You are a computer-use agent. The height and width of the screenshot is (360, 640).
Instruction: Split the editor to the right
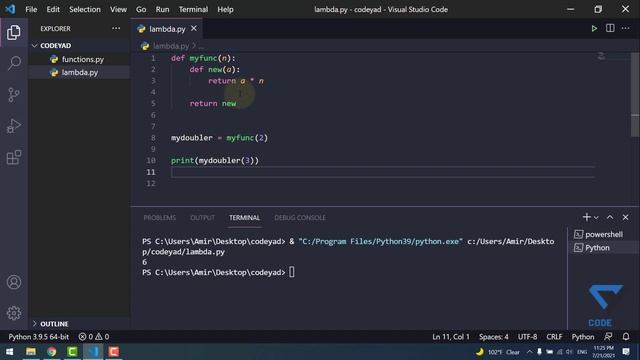[x=610, y=28]
